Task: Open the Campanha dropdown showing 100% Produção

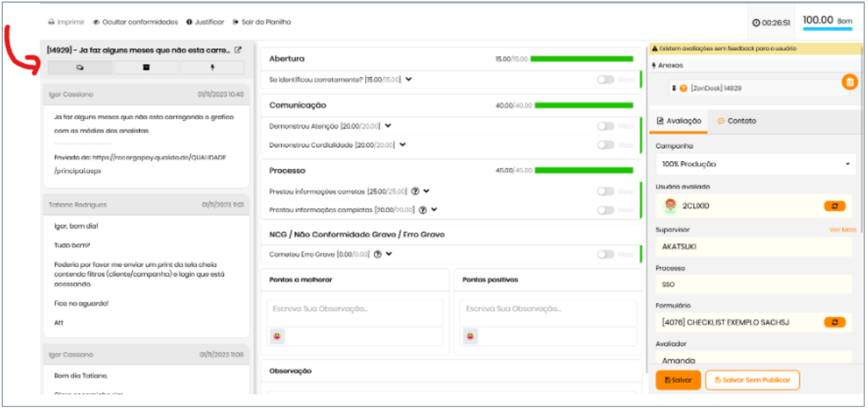Action: click(x=755, y=165)
